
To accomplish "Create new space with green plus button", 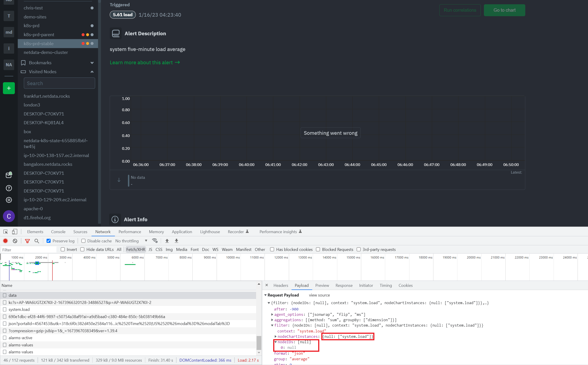I will (9, 88).
